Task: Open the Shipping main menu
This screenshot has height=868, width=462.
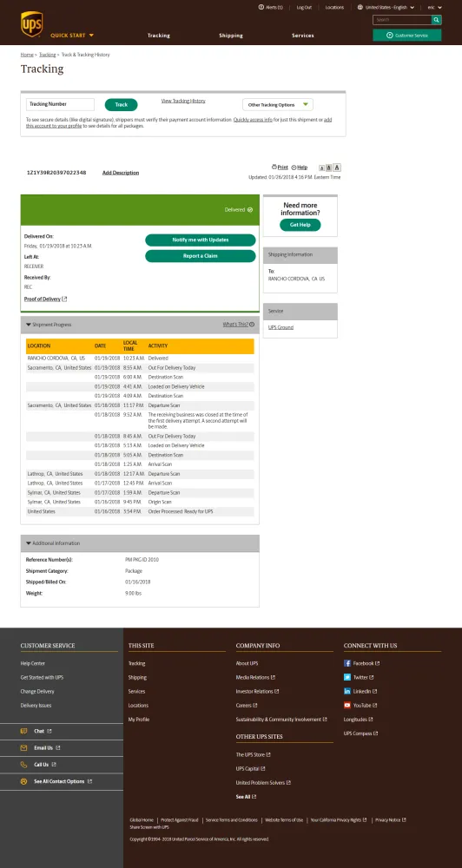Action: [x=231, y=36]
